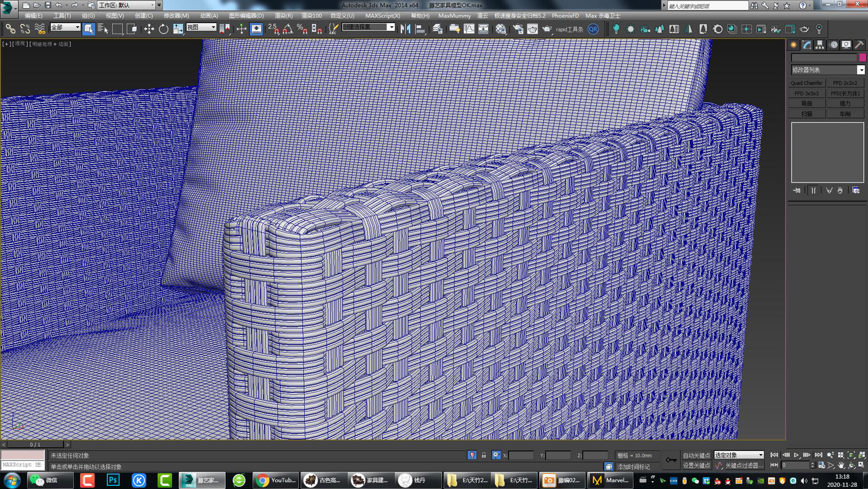The height and width of the screenshot is (489, 868).
Task: Open the MAXScript(X) menu
Action: pos(382,15)
